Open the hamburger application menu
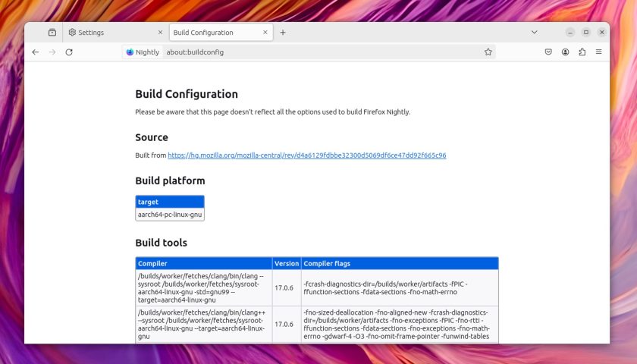This screenshot has width=637, height=364. tap(599, 52)
